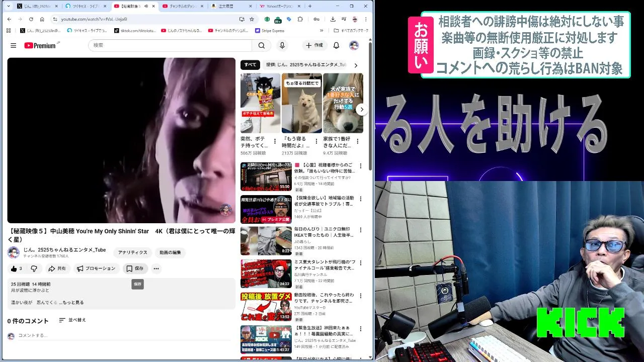Image resolution: width=644 pixels, height=362 pixels.
Task: Open channel じん。2525ちゃんねるエンタメ_Tube link
Action: coord(64,249)
